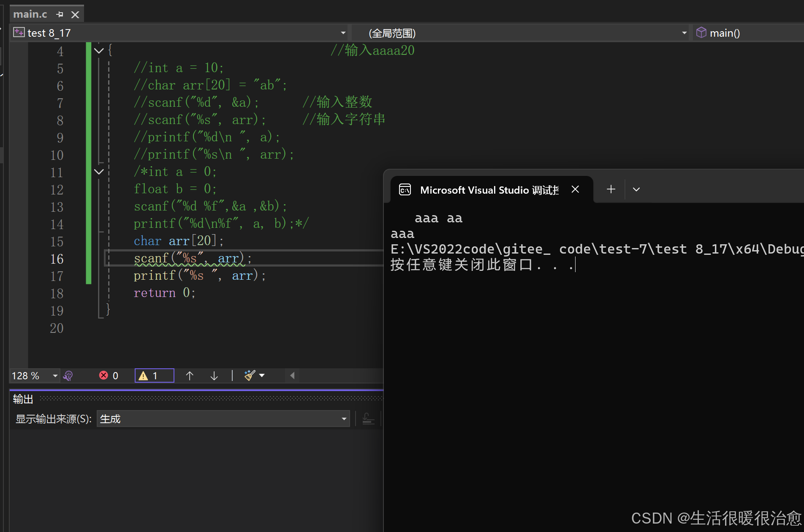Select the main() member dropdown
Viewport: 804px width, 532px height.
click(749, 33)
